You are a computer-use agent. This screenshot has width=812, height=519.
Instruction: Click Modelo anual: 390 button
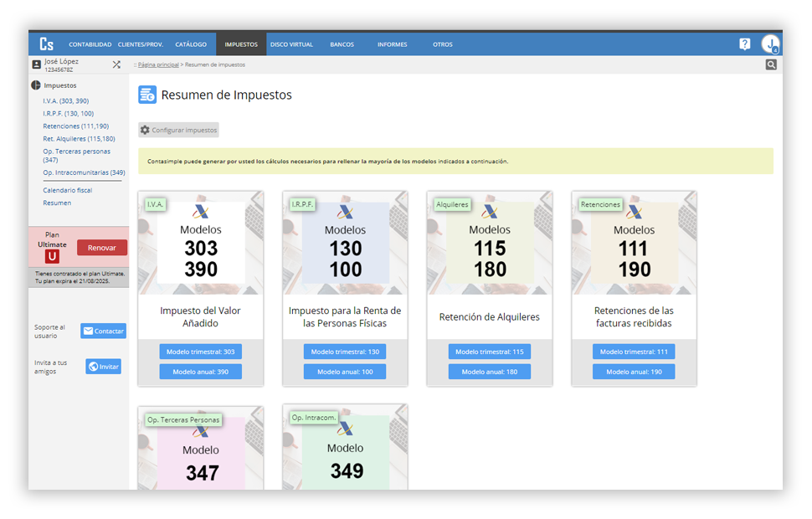[200, 372]
